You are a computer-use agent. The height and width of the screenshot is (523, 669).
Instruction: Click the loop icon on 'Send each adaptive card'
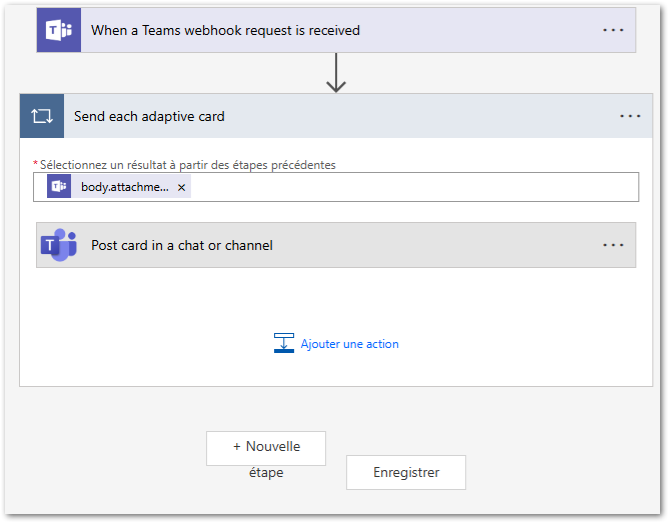click(42, 116)
